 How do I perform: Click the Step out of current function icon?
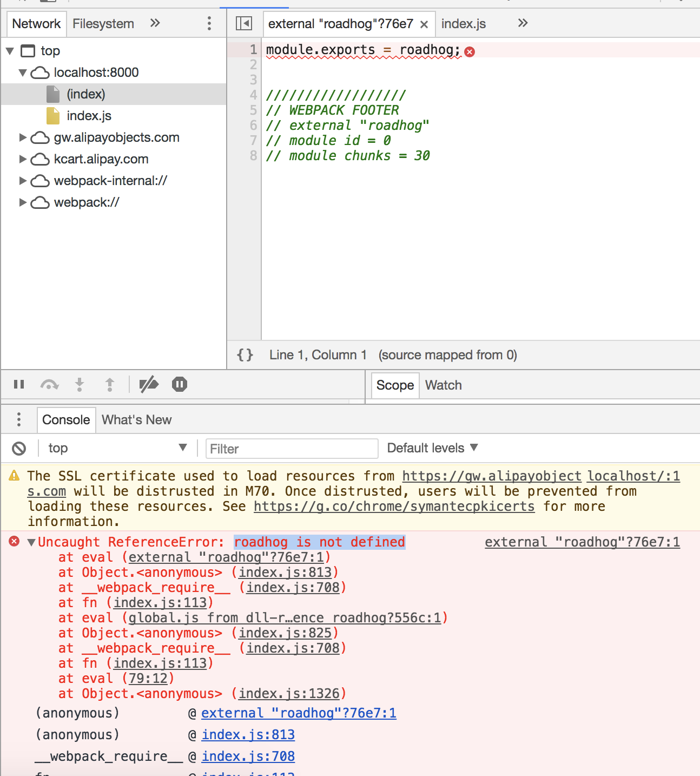point(110,384)
